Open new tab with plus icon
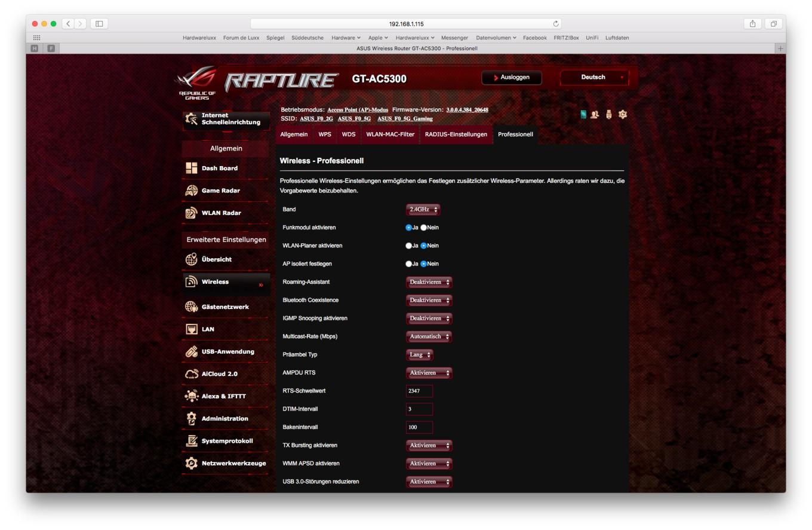Viewport: 812px width, 530px height. (x=780, y=48)
